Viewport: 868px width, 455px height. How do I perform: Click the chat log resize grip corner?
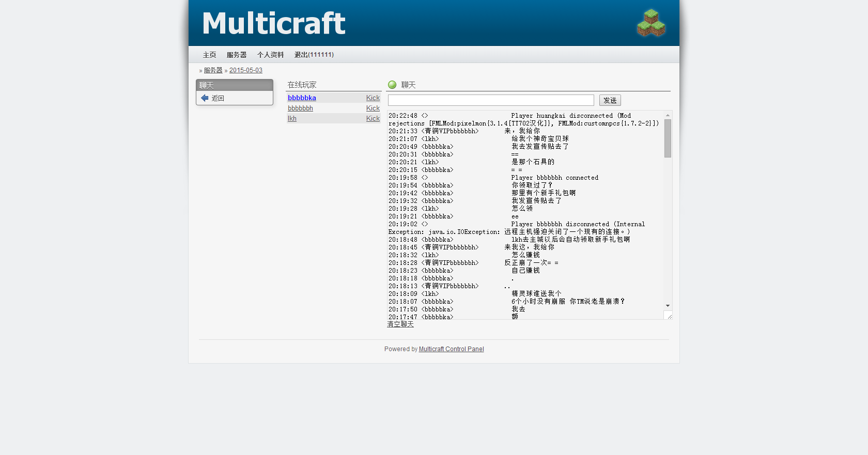click(x=669, y=316)
